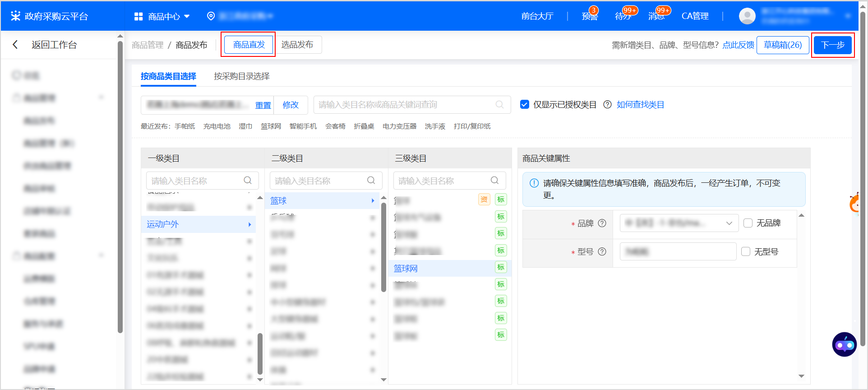The height and width of the screenshot is (390, 868).
Task: Toggle 仅显示已授权类目 checkbox
Action: tap(525, 105)
